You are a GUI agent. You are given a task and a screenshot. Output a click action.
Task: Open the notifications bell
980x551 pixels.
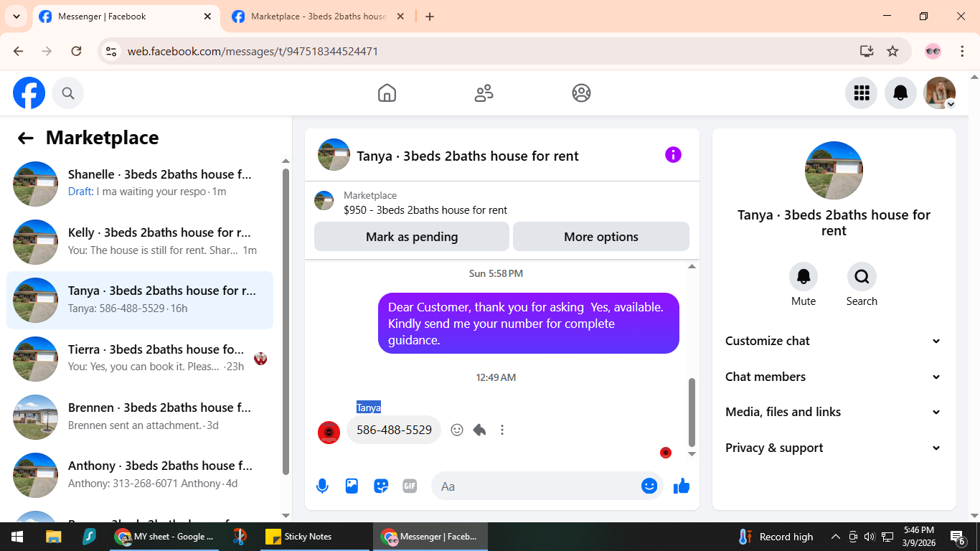(x=900, y=93)
